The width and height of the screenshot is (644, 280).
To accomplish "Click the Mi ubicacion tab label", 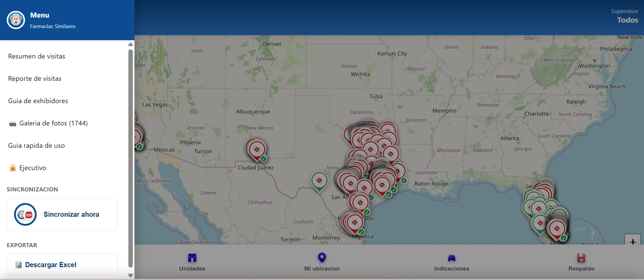I will click(322, 269).
